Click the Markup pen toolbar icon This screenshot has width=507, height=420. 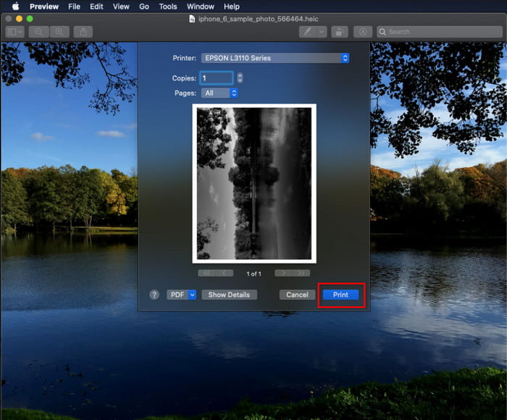click(x=309, y=32)
